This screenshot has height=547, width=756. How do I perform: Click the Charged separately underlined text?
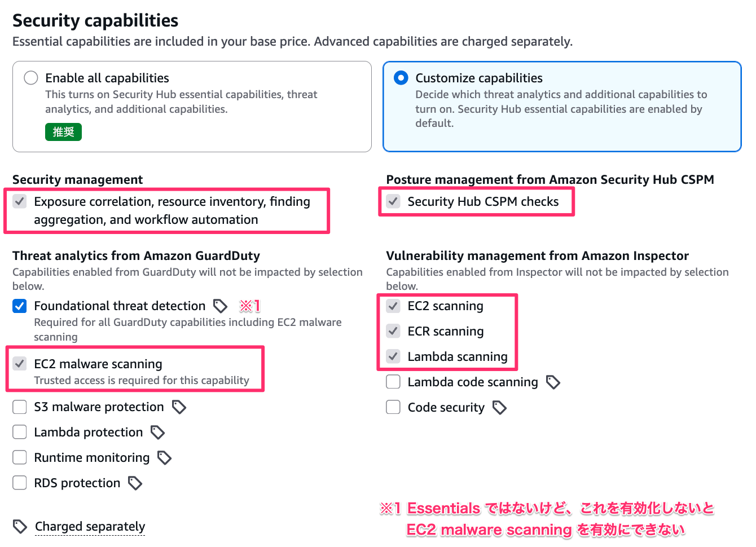coord(90,527)
